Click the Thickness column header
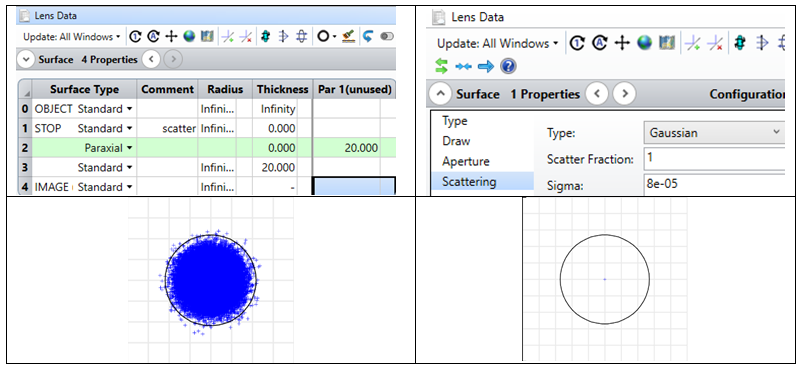 (x=282, y=89)
